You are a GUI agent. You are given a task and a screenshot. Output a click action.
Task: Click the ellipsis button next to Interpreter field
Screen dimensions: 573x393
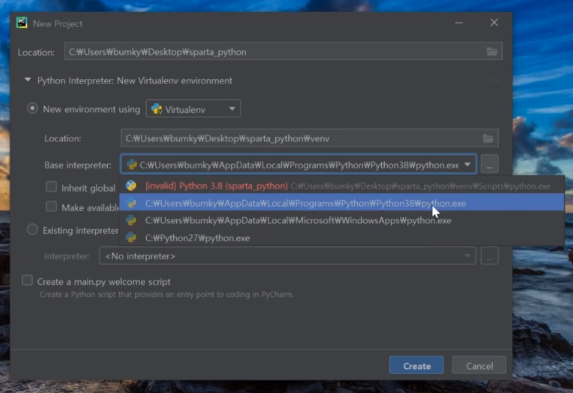coord(490,256)
